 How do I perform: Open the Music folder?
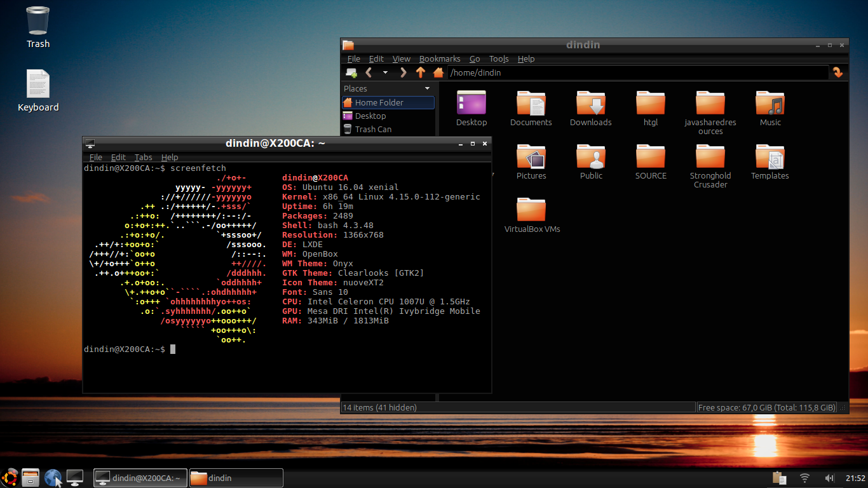(770, 109)
